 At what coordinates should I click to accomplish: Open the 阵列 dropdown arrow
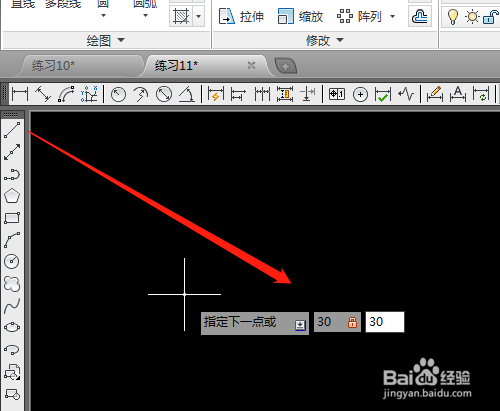pyautogui.click(x=393, y=16)
